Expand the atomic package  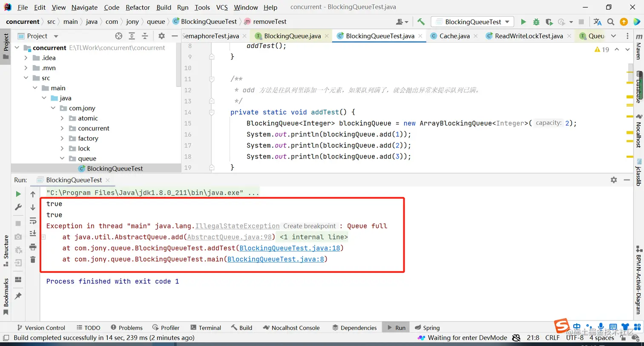click(x=63, y=118)
